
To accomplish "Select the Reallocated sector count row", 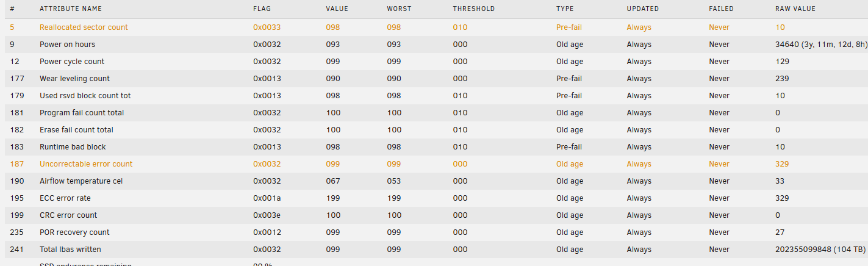I will [x=434, y=27].
